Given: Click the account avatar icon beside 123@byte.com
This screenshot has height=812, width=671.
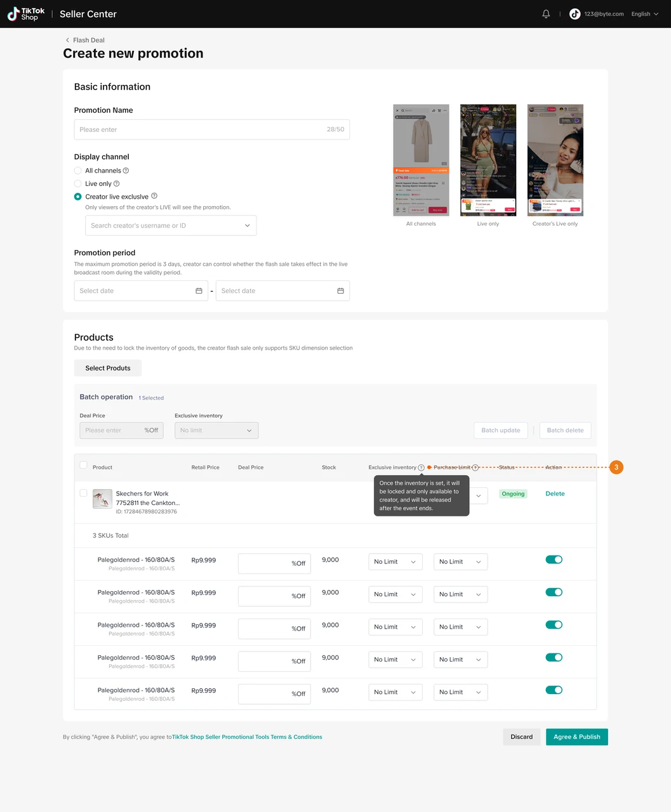Looking at the screenshot, I should 575,14.
